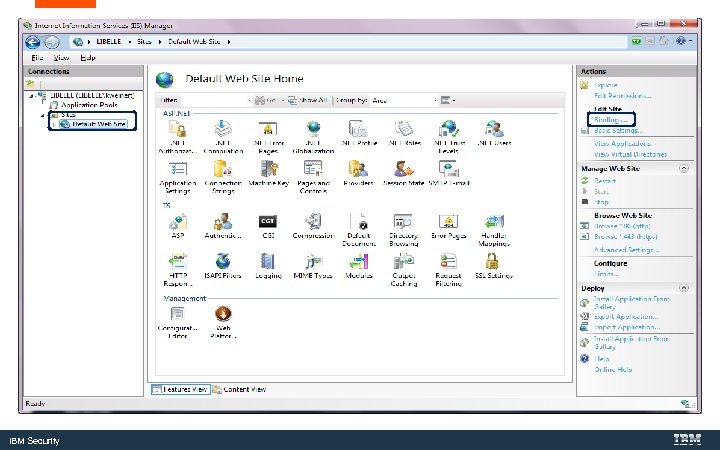Screen dimensions: 720x450
Task: Open the Pages and Controls feature
Action: [313, 177]
